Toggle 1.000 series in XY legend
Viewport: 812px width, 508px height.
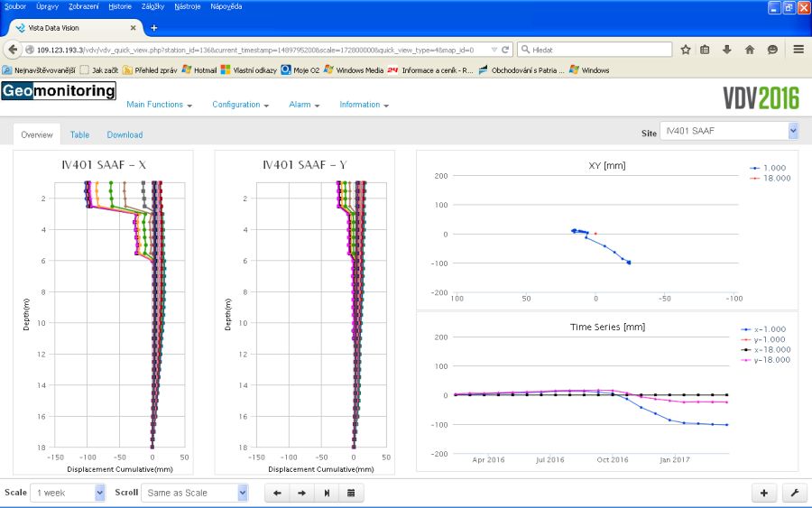coord(768,168)
